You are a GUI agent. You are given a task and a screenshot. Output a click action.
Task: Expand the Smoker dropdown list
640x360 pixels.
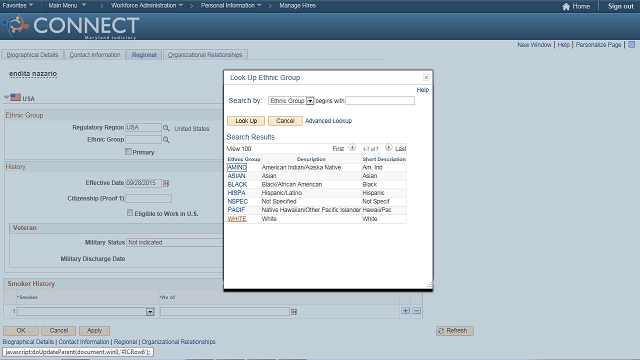(150, 312)
